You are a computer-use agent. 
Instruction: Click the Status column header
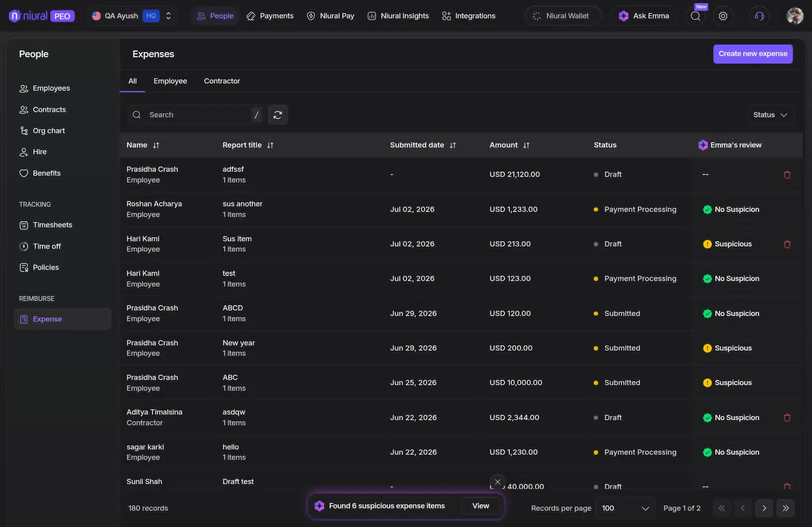(x=604, y=145)
